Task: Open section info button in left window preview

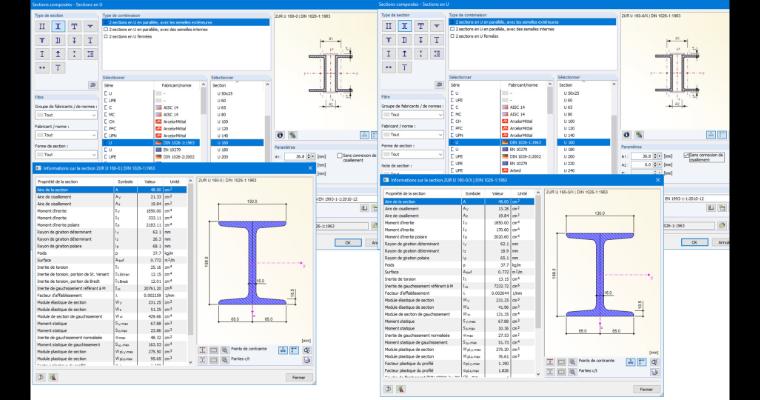Action: tap(280, 135)
